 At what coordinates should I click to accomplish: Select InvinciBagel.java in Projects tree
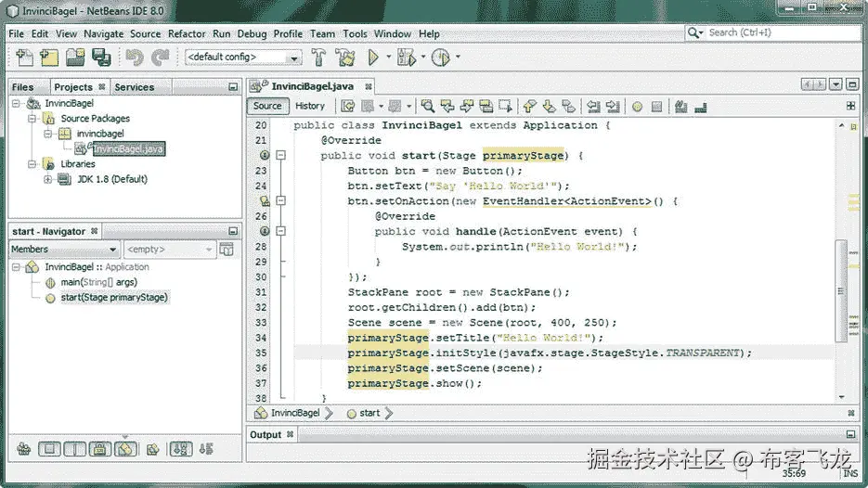128,148
